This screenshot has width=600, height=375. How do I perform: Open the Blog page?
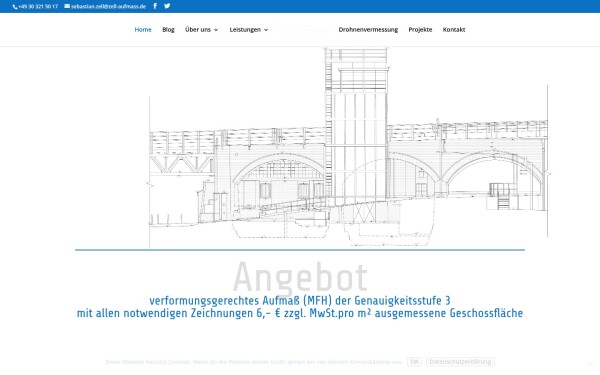[x=168, y=29]
